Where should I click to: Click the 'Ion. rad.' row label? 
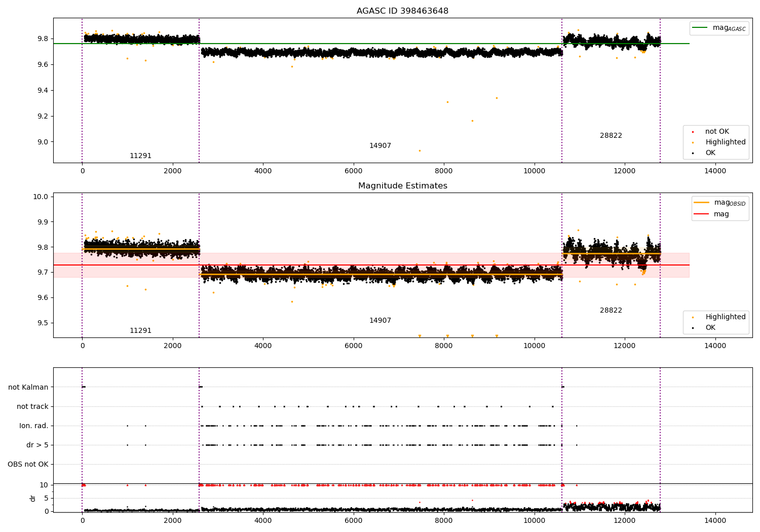pyautogui.click(x=34, y=426)
